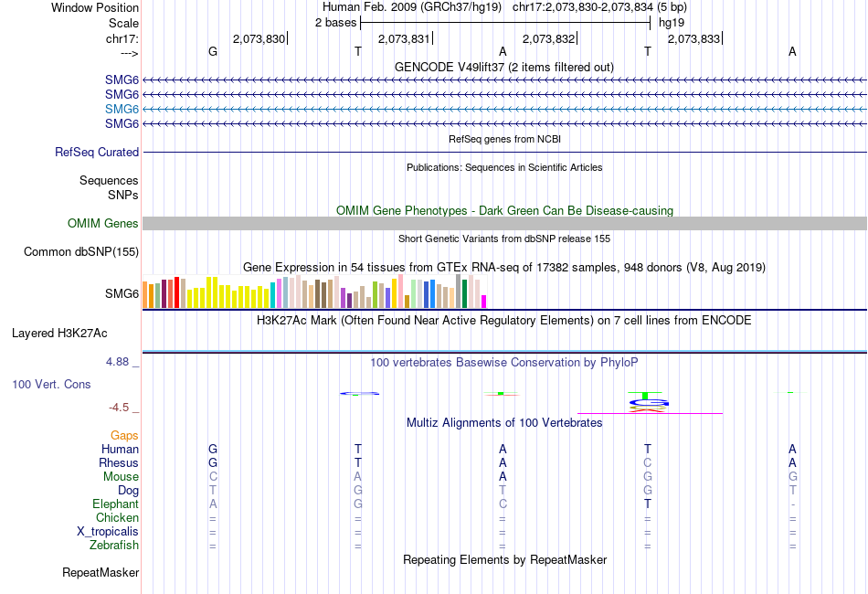
Task: Select the Chicken species row label
Action: (117, 517)
